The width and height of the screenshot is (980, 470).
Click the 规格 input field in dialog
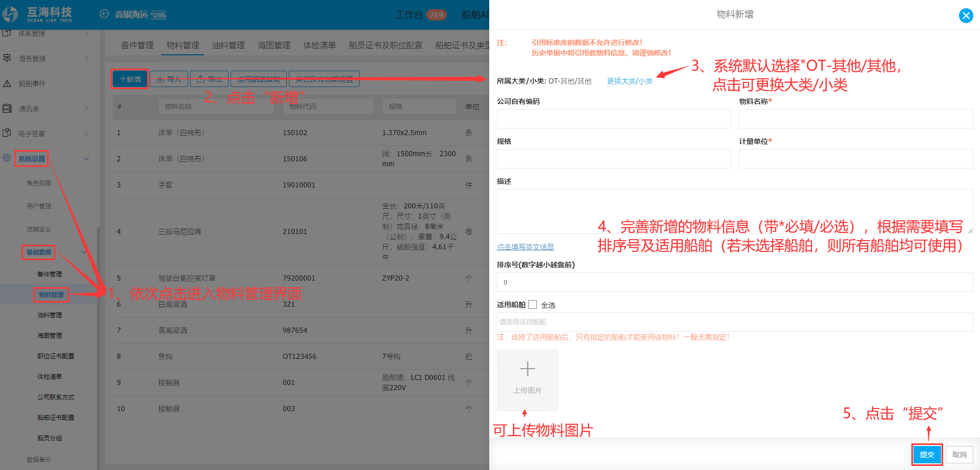click(x=614, y=159)
